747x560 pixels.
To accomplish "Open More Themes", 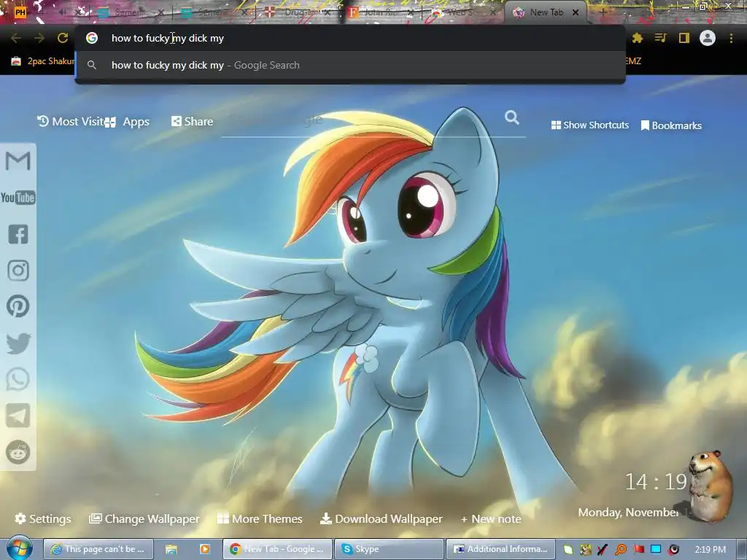I will pos(260,518).
